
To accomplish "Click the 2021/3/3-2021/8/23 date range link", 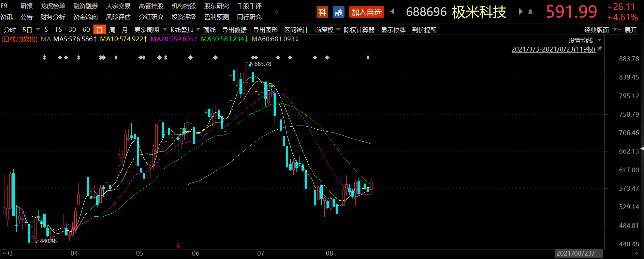I will [x=553, y=49].
